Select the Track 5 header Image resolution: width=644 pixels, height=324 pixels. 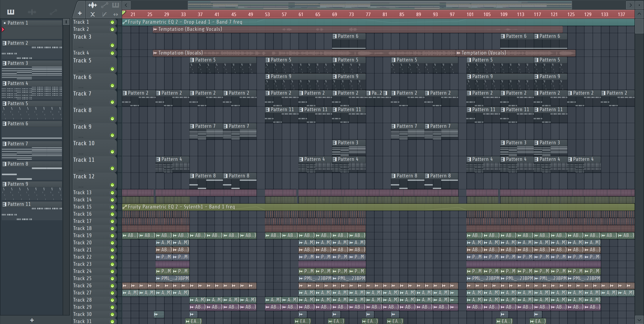click(x=95, y=65)
